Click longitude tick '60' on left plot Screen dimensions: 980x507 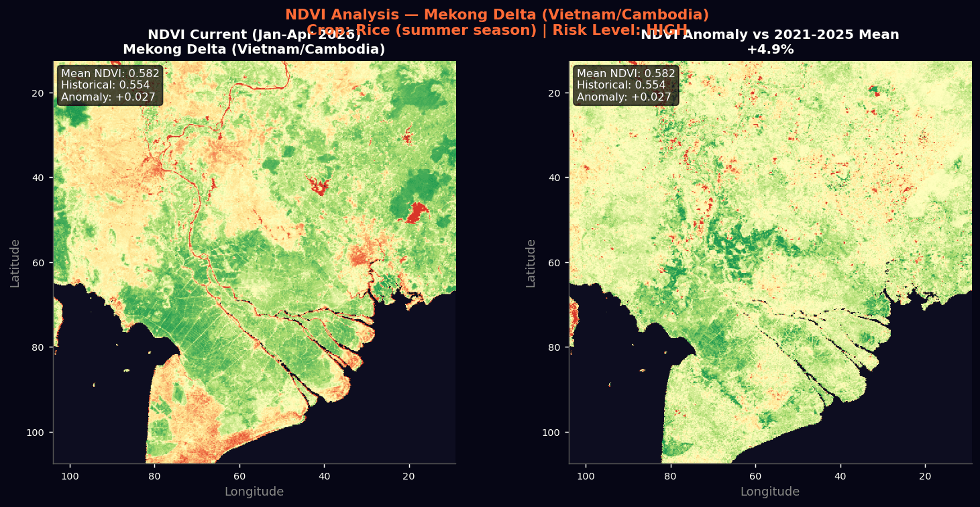239,476
